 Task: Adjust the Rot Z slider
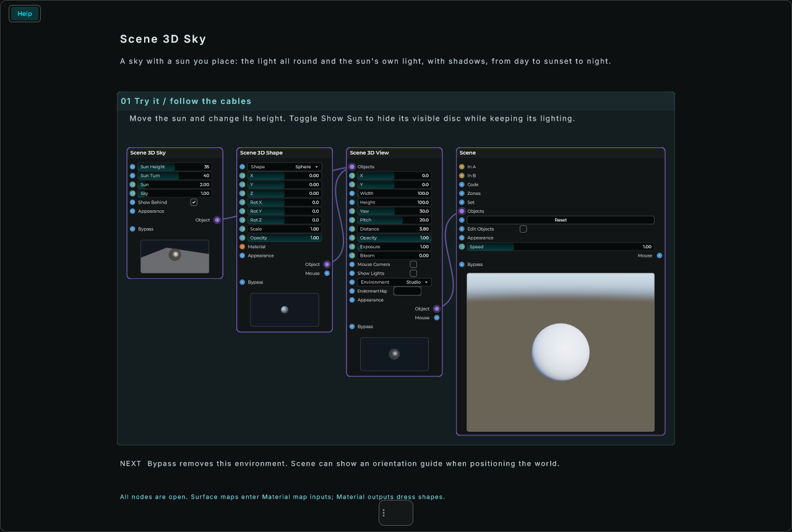coord(285,220)
